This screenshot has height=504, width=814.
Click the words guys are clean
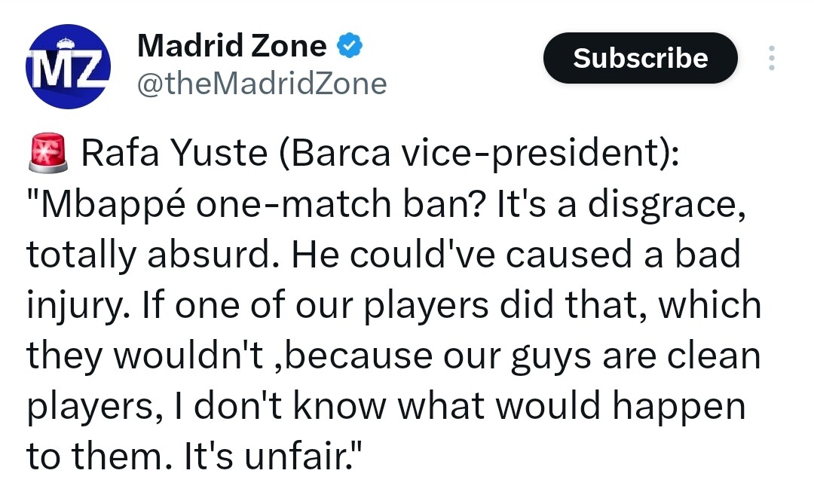[x=636, y=357]
